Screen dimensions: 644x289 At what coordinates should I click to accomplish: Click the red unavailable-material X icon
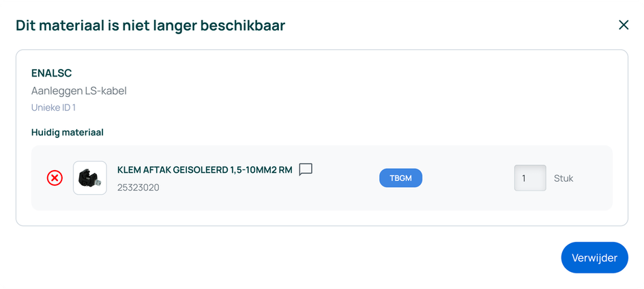[55, 178]
